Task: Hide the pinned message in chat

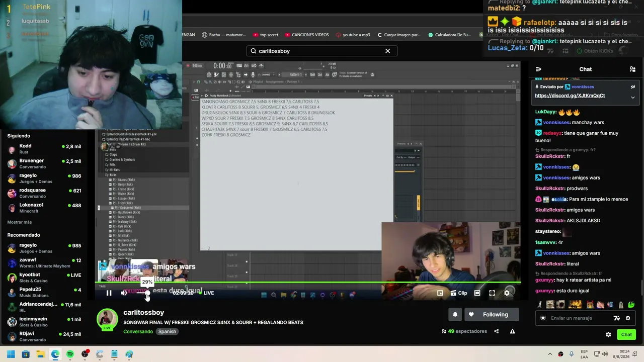Action: coord(633,86)
